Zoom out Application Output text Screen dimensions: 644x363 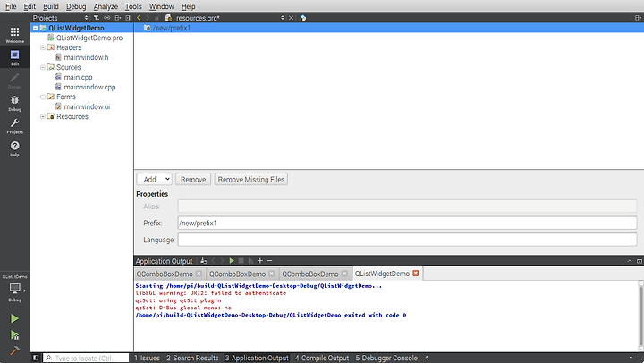[x=269, y=261]
